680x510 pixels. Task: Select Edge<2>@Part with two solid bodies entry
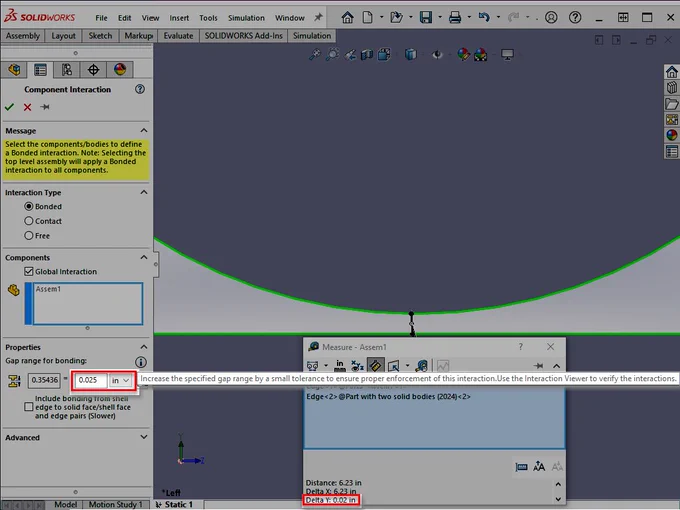pos(388,396)
